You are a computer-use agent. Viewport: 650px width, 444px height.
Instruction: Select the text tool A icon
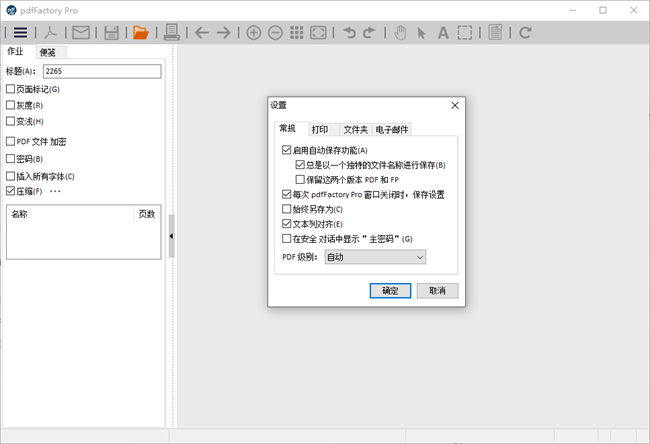pyautogui.click(x=443, y=33)
